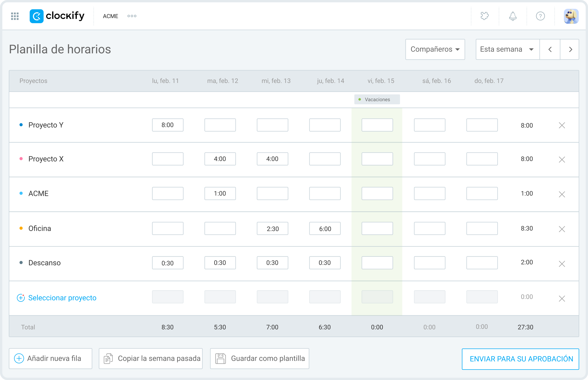
Task: Click the Vacaciones label on viernes
Action: click(377, 99)
